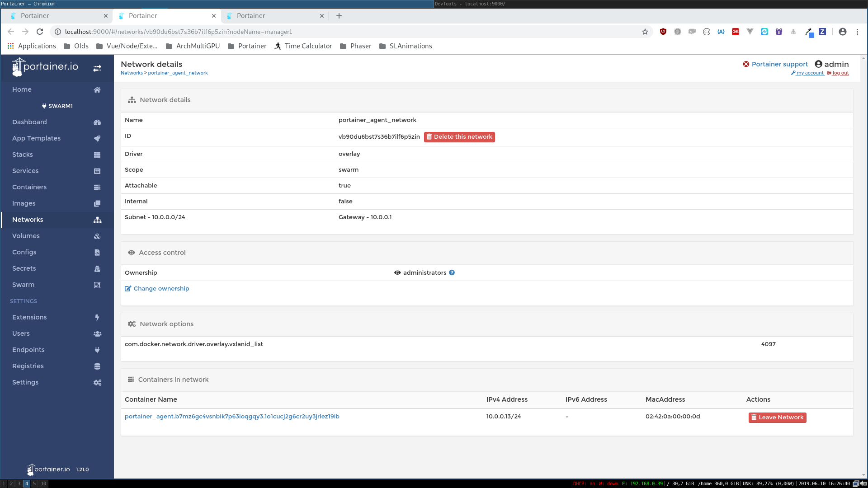Open Endpoints under Settings

pos(28,350)
